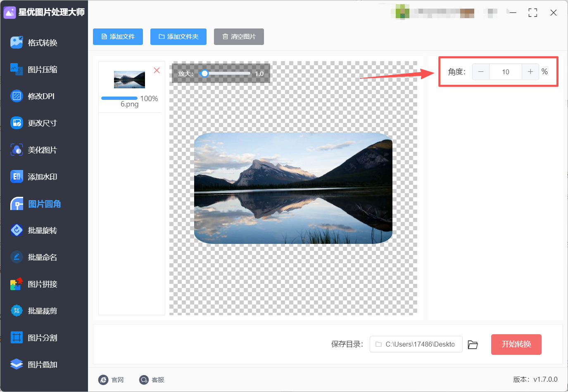Select the 批量命名 batch rename icon
The height and width of the screenshot is (392, 568).
17,257
